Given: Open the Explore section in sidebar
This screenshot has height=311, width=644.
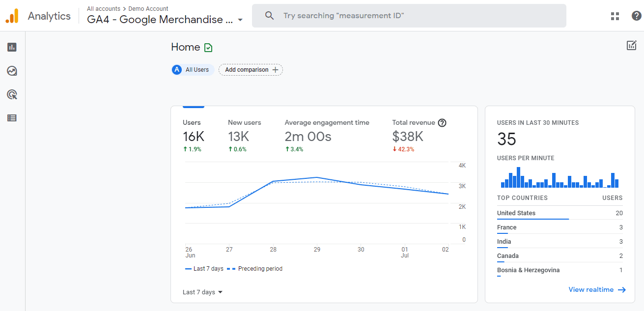Looking at the screenshot, I should point(12,71).
